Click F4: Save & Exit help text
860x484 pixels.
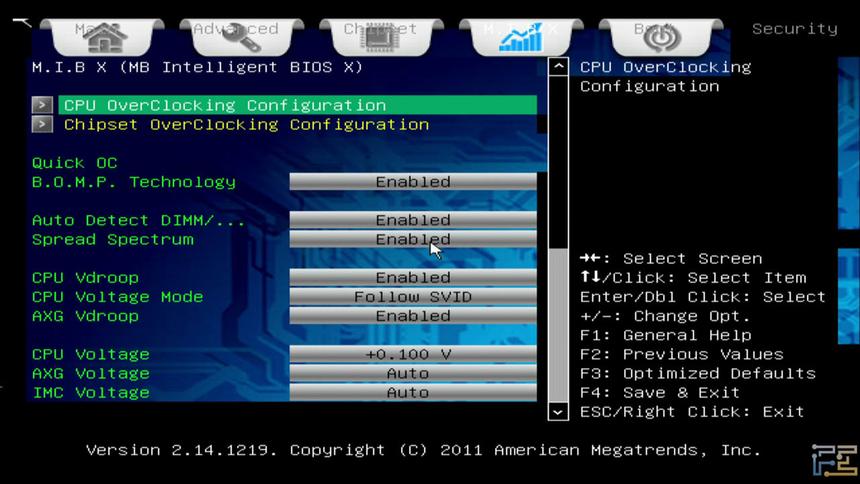pyautogui.click(x=660, y=393)
